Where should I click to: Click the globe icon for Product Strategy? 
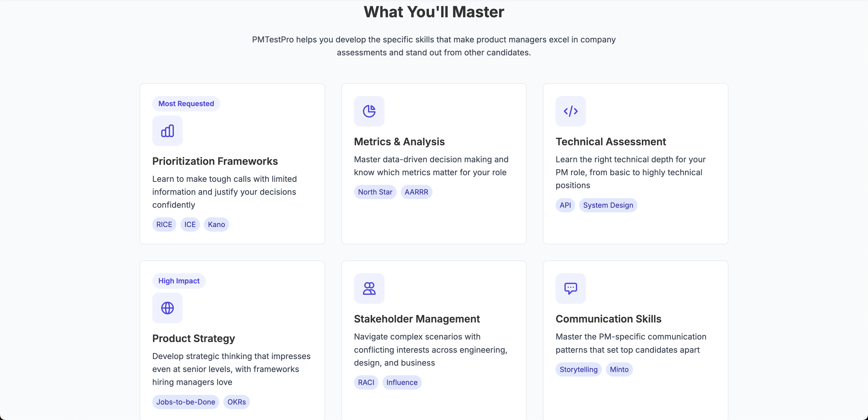(167, 308)
